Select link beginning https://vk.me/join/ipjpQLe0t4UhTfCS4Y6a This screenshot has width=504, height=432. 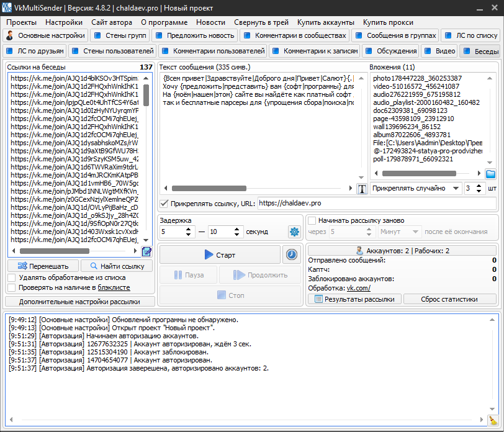coord(74,102)
